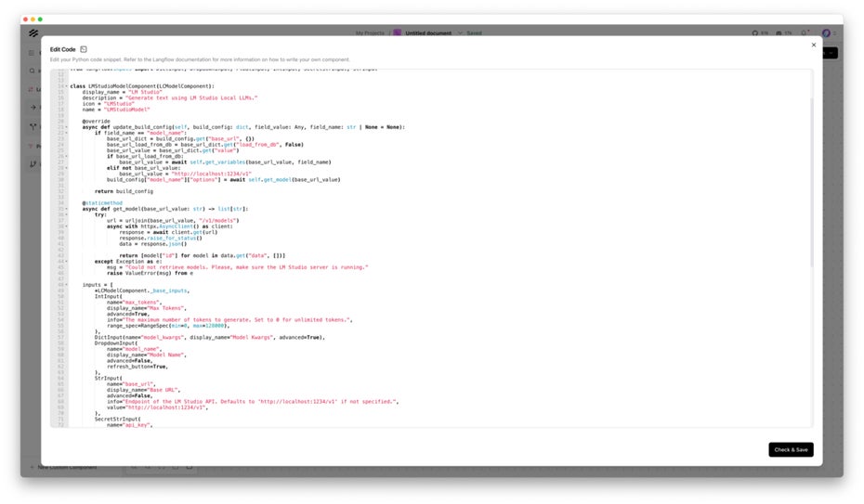Click the display_name = "LM Studio" line
This screenshot has width=864, height=504.
click(123, 92)
